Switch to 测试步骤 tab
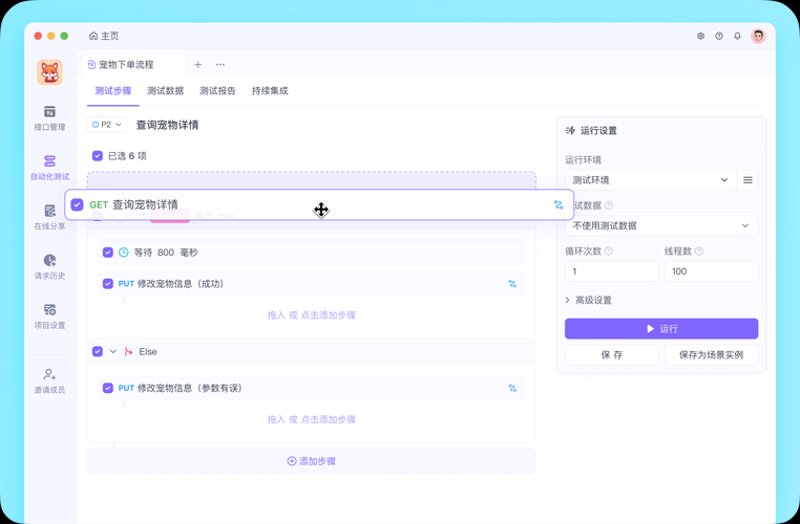Image resolution: width=800 pixels, height=524 pixels. [113, 91]
